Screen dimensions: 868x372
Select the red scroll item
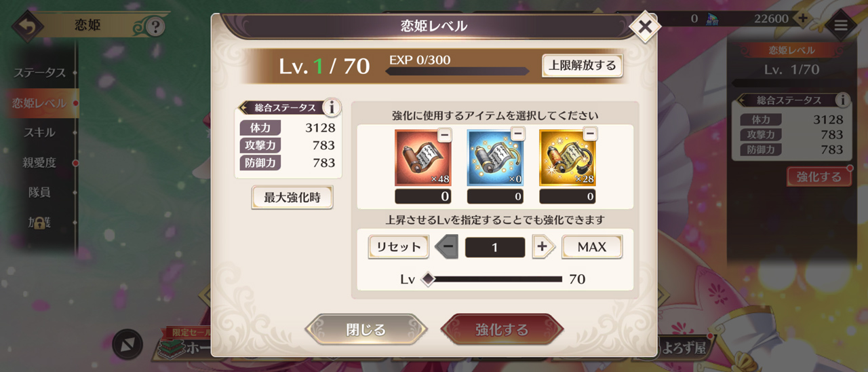click(423, 158)
